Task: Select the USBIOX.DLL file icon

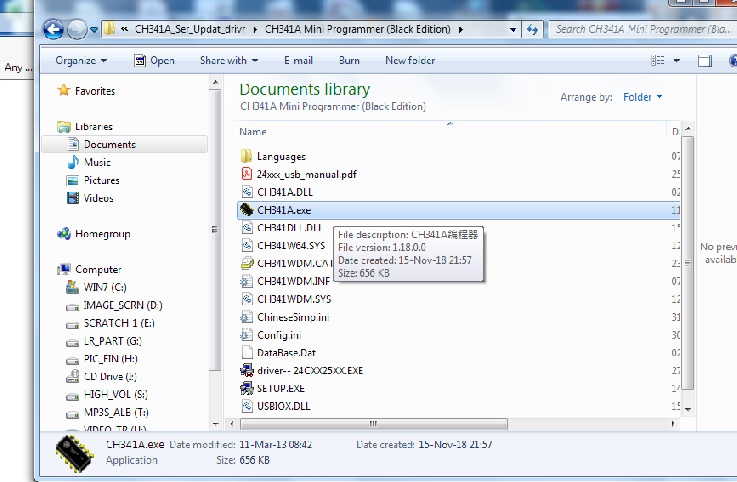Action: (x=247, y=406)
